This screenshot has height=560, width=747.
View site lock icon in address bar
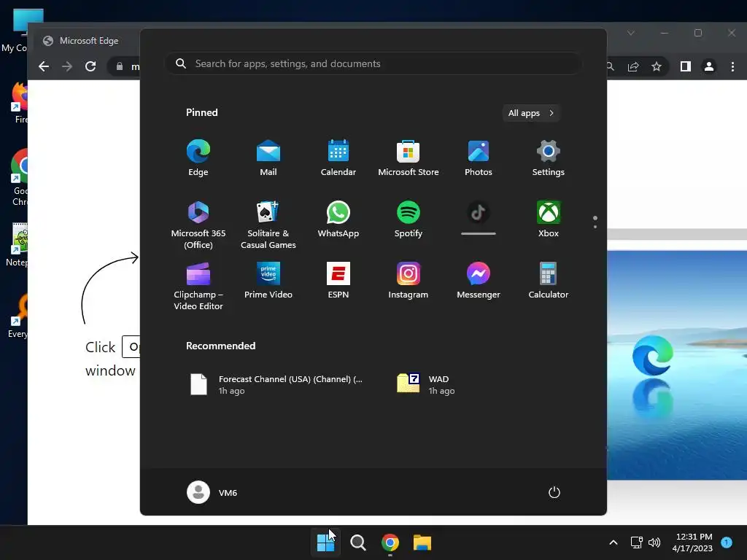point(120,66)
